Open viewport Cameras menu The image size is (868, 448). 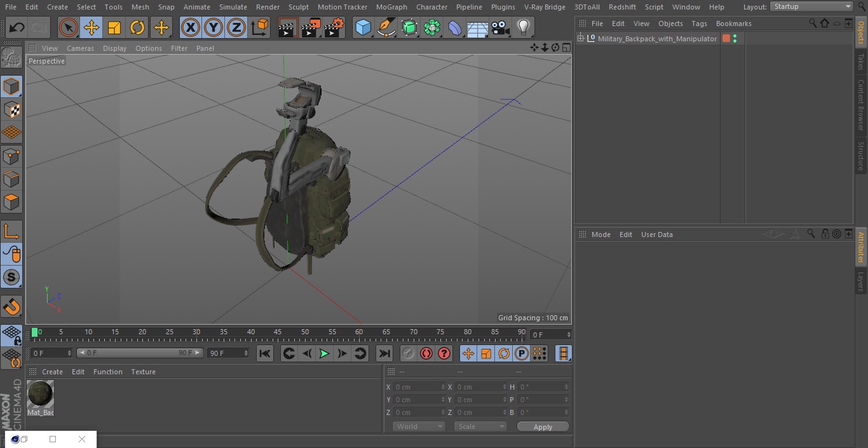(x=80, y=48)
